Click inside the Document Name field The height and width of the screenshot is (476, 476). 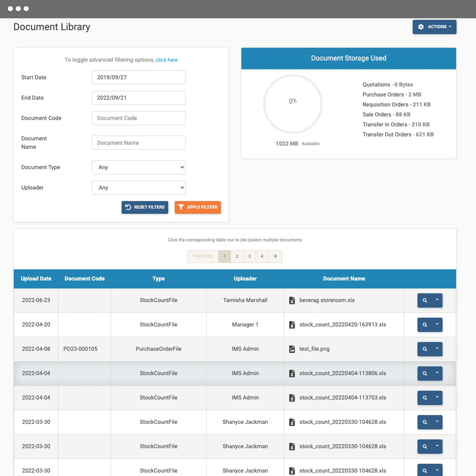coord(139,143)
